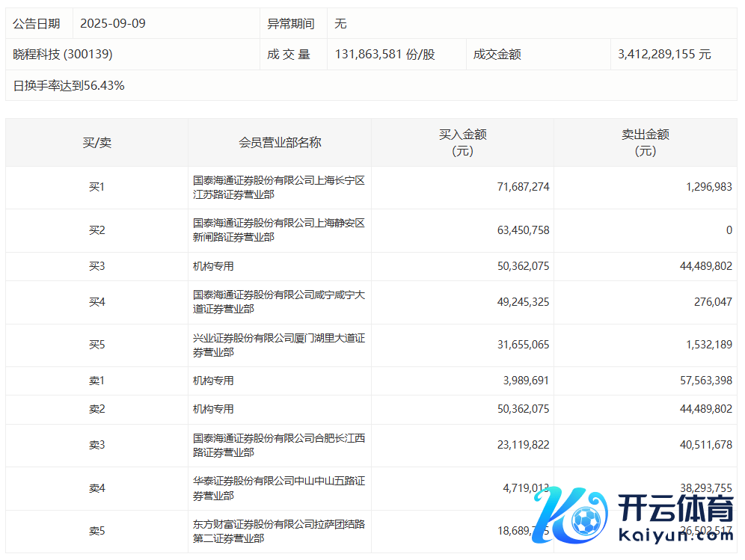Open 国泰海通 上海静安区新闸路 branch in 买2 row
Screen dimensions: 745x560
click(278, 230)
